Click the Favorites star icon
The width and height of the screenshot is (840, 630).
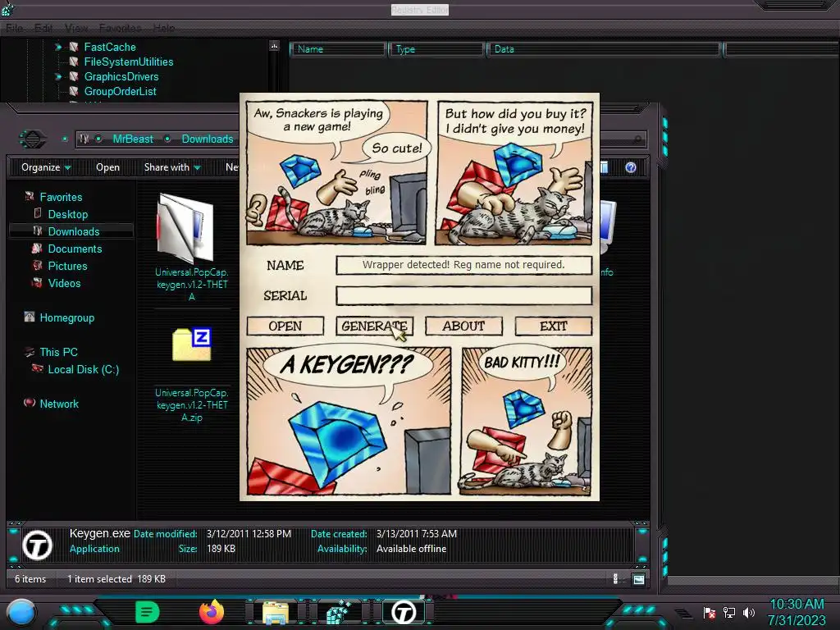click(x=29, y=197)
